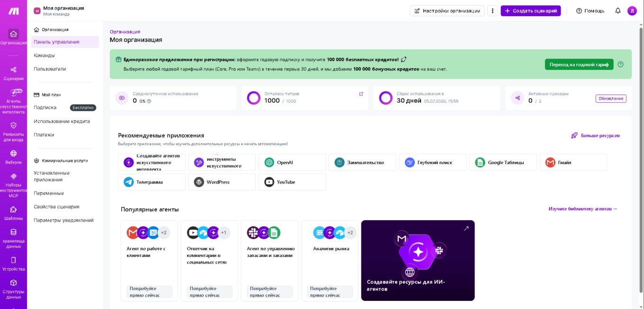Open Аналитик рынка agent card title

pos(331,248)
